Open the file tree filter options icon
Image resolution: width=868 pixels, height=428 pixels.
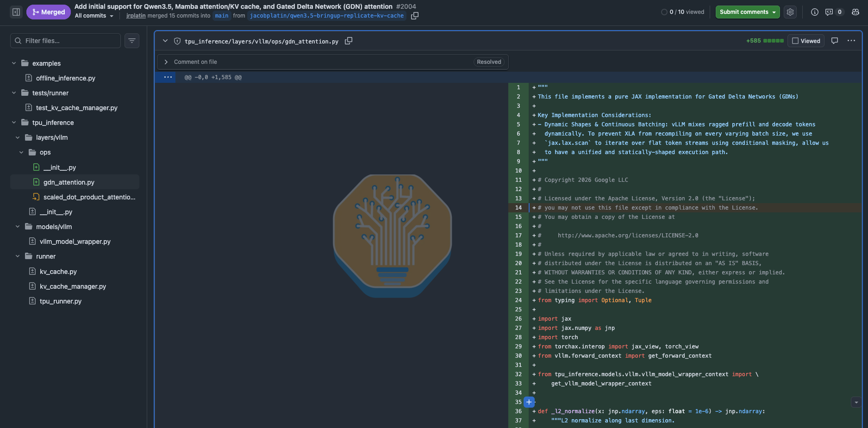[x=132, y=41]
